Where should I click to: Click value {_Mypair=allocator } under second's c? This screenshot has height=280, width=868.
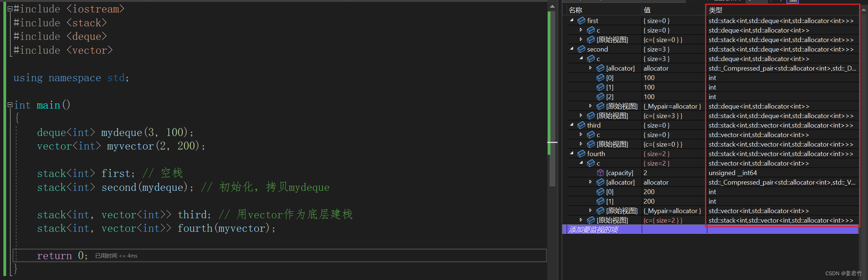coord(673,106)
